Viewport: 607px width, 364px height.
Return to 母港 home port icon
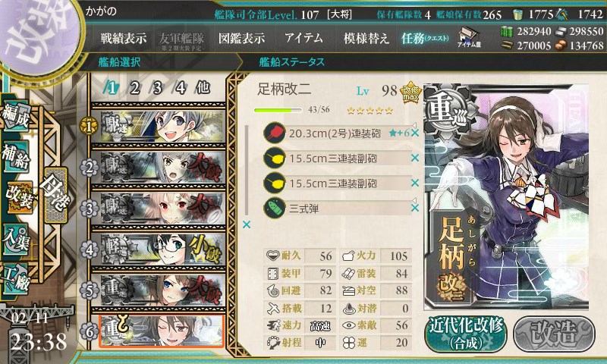(x=55, y=195)
